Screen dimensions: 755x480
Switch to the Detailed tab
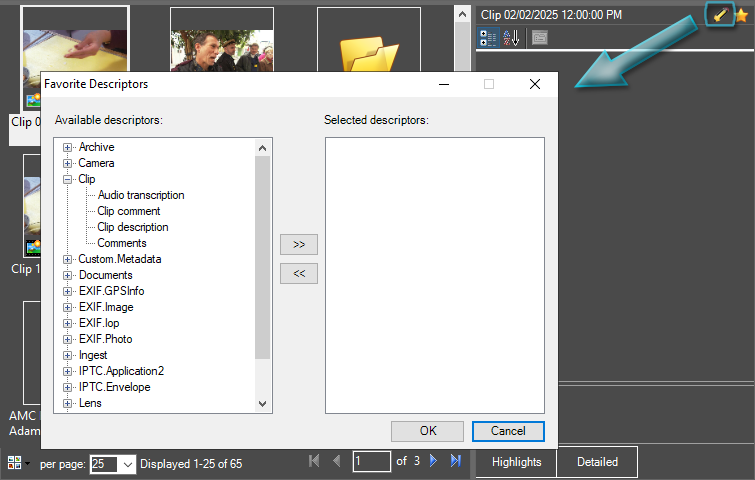point(598,462)
